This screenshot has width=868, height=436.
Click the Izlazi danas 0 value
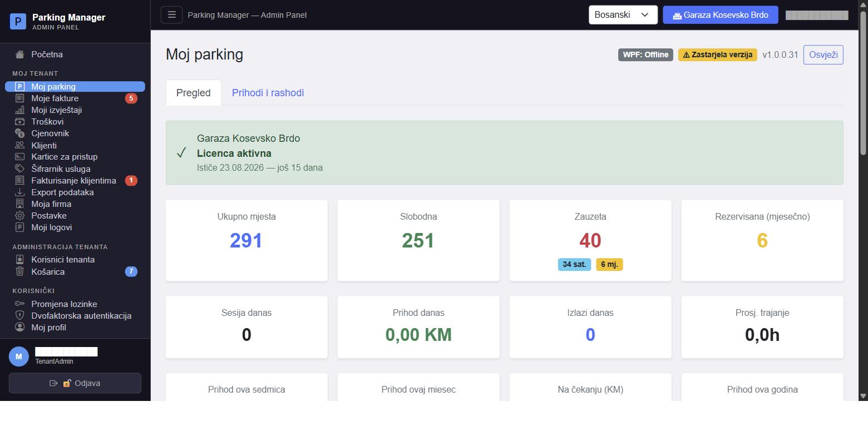[590, 335]
